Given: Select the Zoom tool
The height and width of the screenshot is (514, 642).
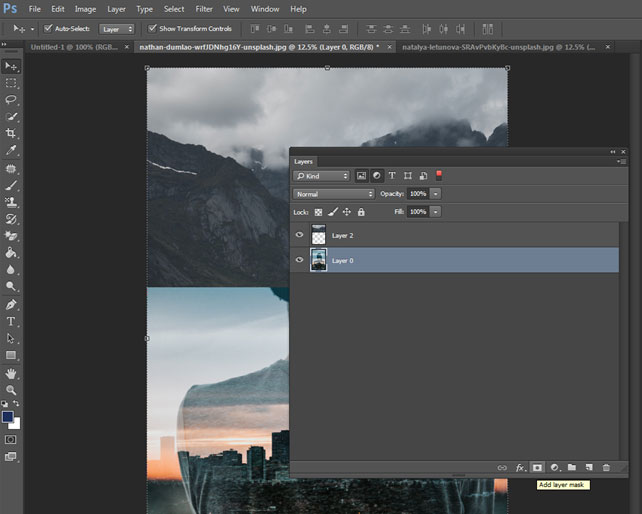Looking at the screenshot, I should tap(11, 390).
